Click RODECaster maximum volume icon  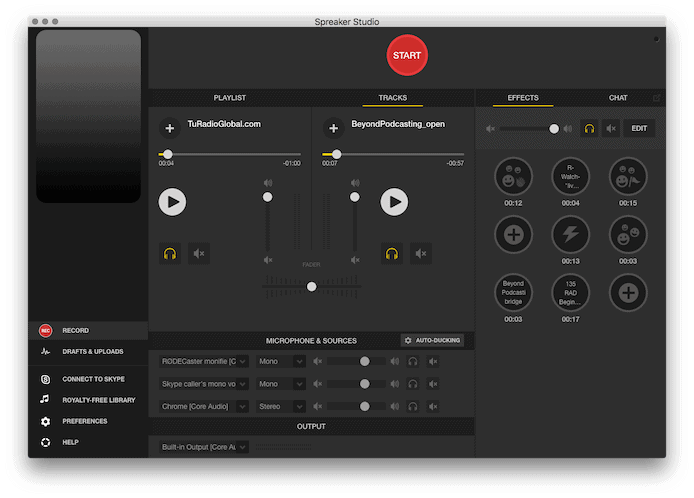[x=394, y=362]
